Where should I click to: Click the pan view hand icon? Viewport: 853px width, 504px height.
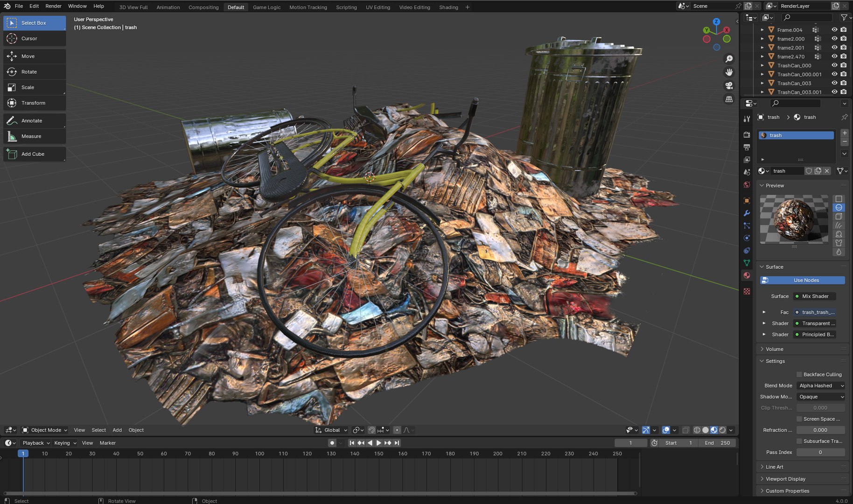729,72
